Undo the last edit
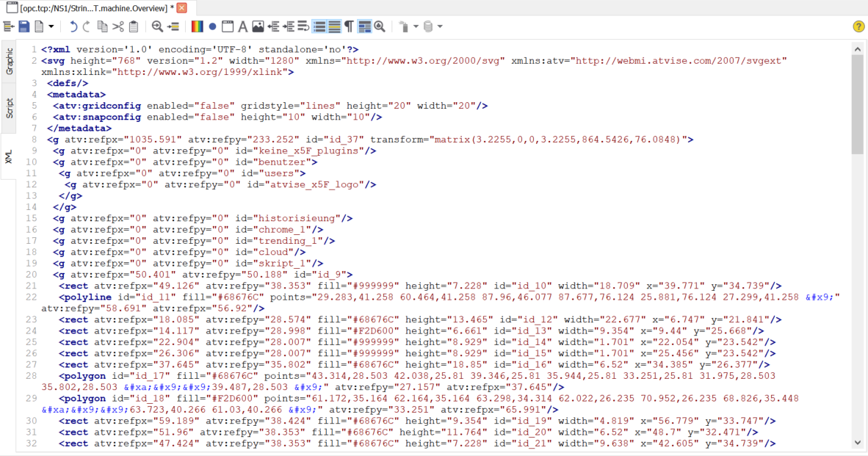Viewport: 868px width, 456px height. point(73,26)
